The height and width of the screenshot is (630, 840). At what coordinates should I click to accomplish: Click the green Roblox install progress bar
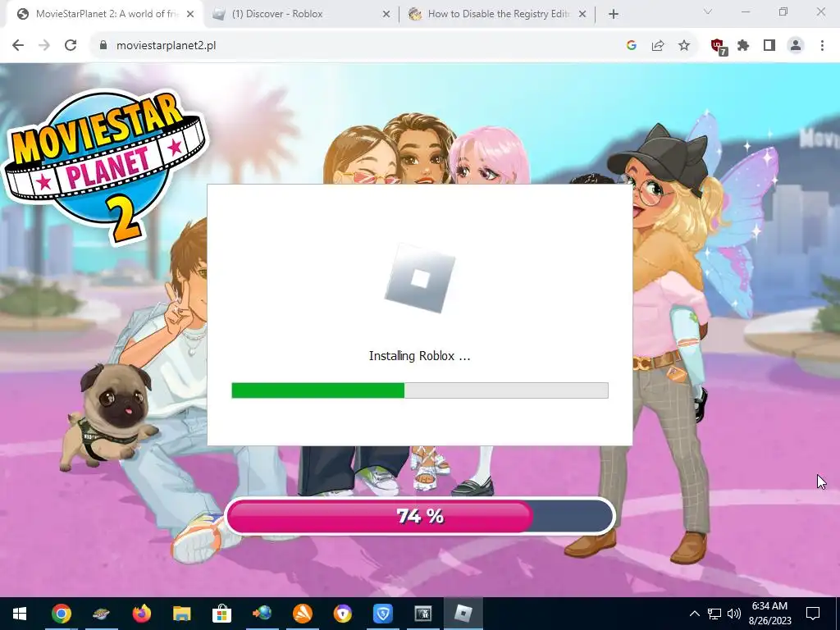pyautogui.click(x=419, y=390)
